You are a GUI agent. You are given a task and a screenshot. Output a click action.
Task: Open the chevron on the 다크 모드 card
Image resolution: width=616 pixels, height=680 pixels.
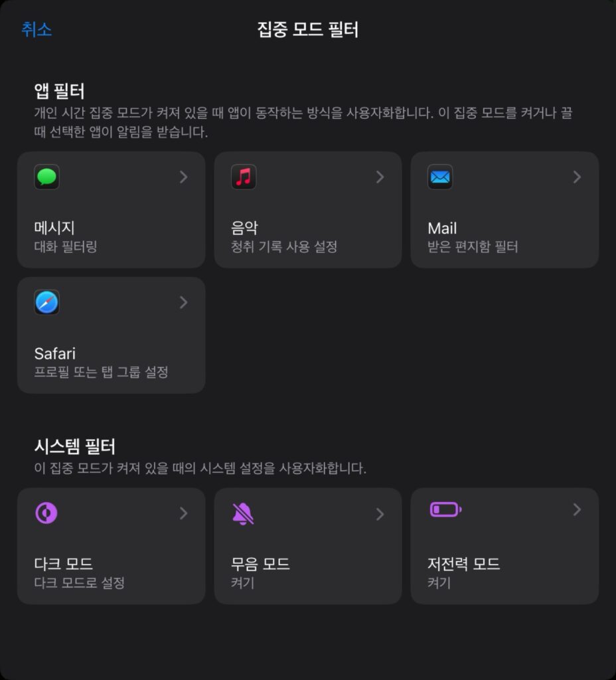(x=183, y=513)
